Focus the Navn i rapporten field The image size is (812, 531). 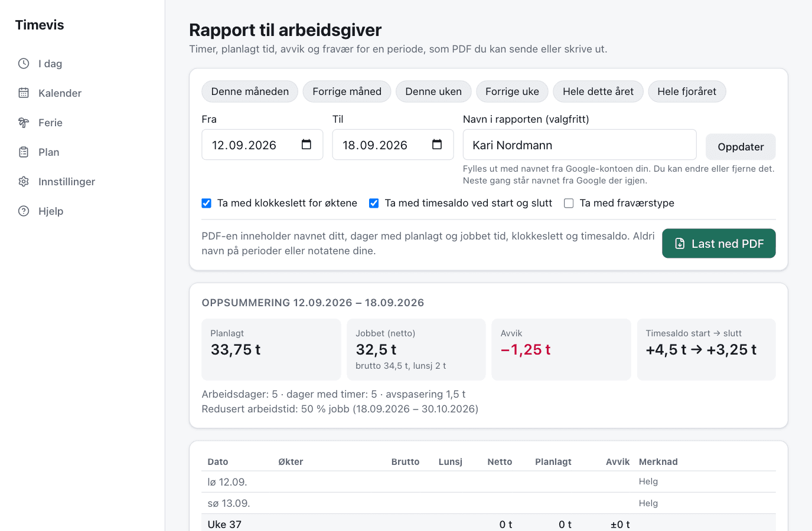tap(579, 145)
